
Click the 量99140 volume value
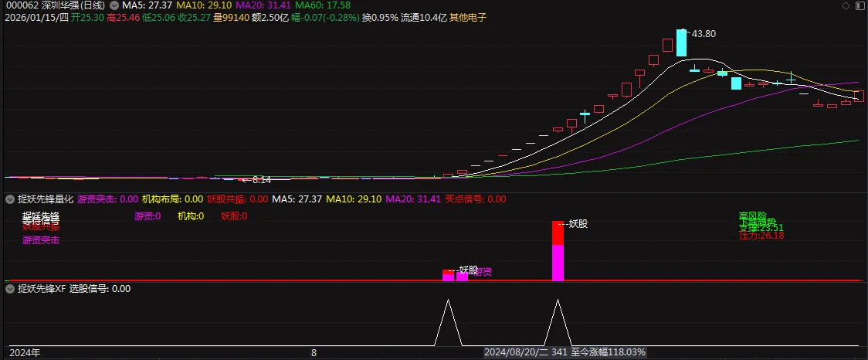tap(230, 17)
